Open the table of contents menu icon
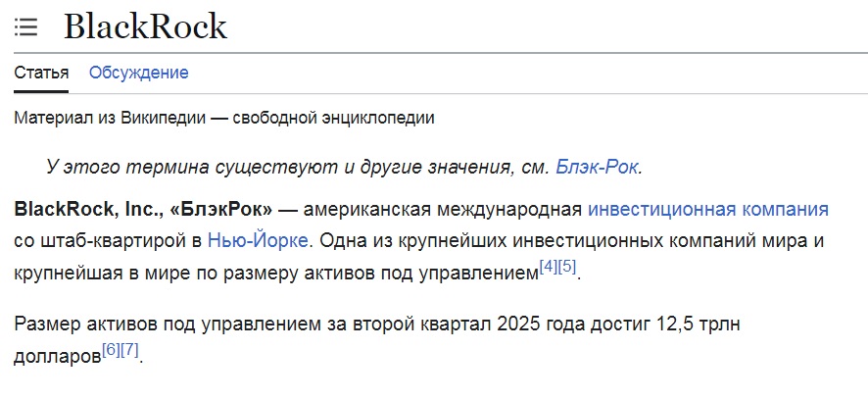868x400 pixels. [25, 26]
